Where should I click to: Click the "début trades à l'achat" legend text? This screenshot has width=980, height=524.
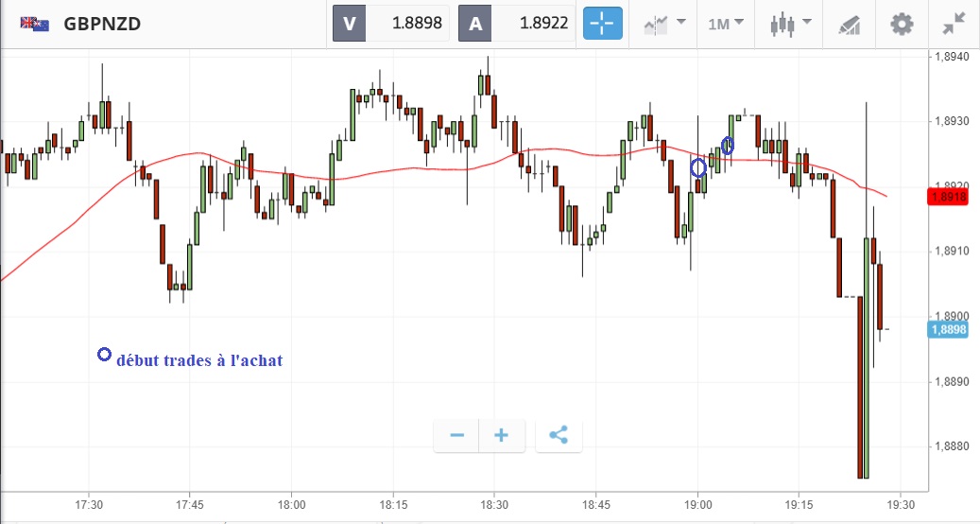point(198,359)
